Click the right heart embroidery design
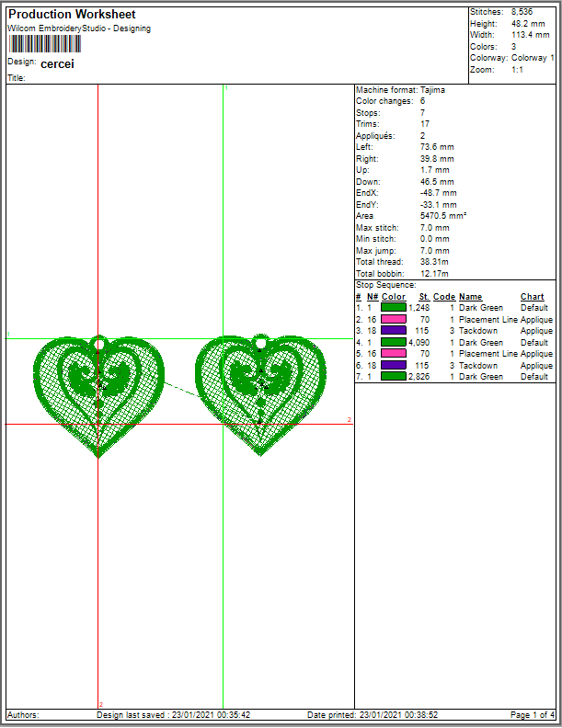Viewport: 562px width, 728px height. coord(260,394)
